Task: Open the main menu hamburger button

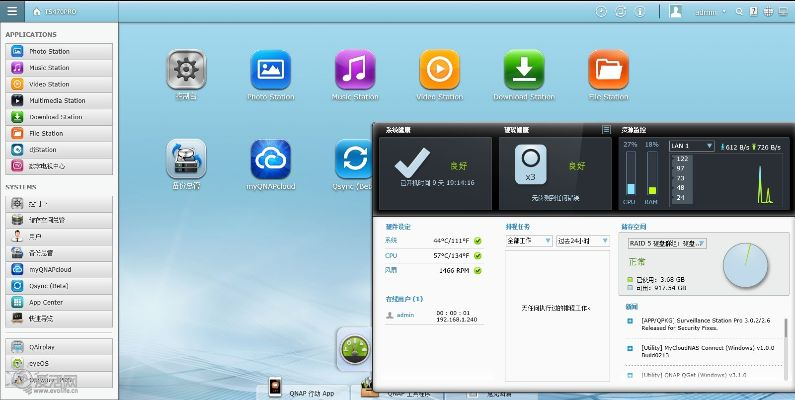Action: click(12, 11)
